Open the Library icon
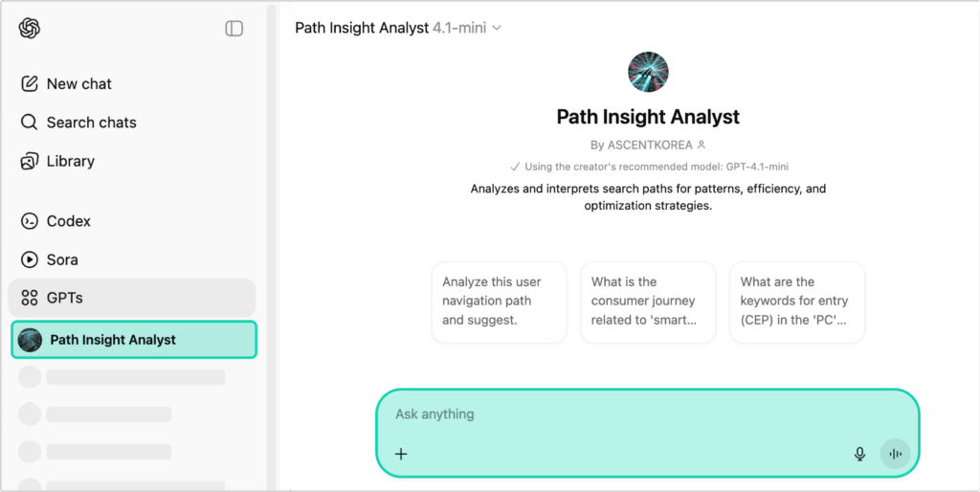Image resolution: width=980 pixels, height=492 pixels. pos(30,161)
